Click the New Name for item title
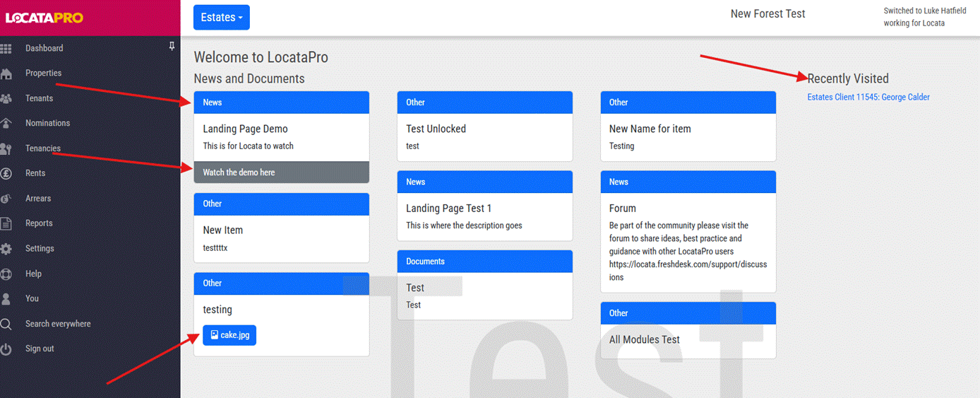This screenshot has width=980, height=398. pos(650,129)
